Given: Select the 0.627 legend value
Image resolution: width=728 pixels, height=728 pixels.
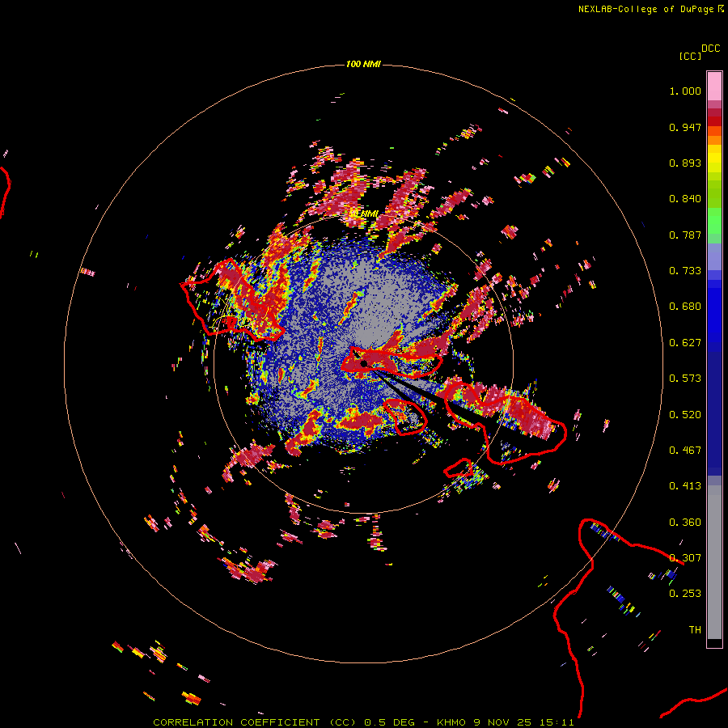Looking at the screenshot, I should 685,343.
